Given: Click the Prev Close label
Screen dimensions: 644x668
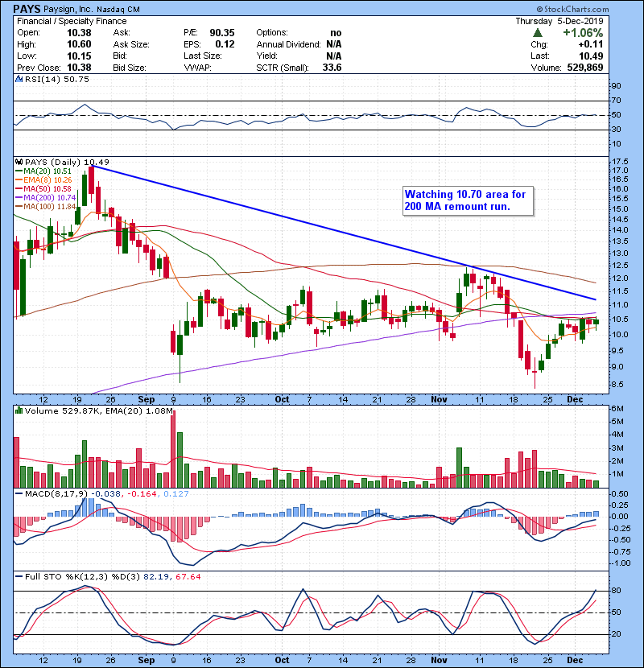Looking at the screenshot, I should click(39, 68).
